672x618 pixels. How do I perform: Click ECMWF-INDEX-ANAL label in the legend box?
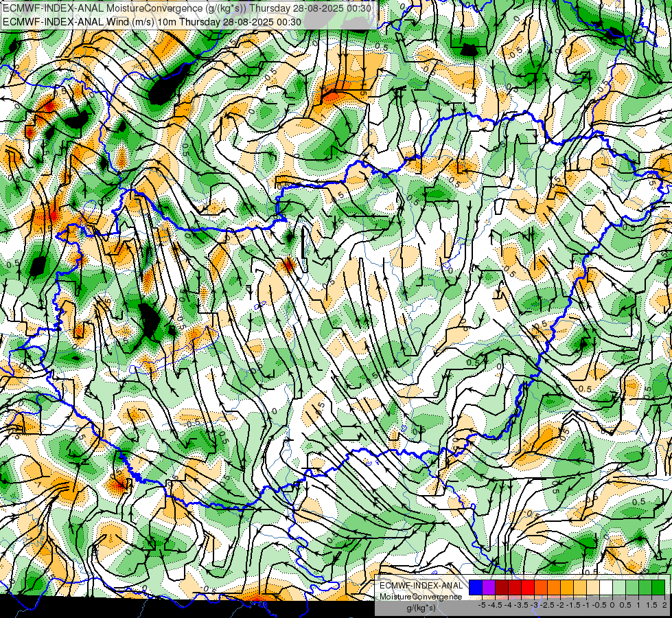(421, 586)
